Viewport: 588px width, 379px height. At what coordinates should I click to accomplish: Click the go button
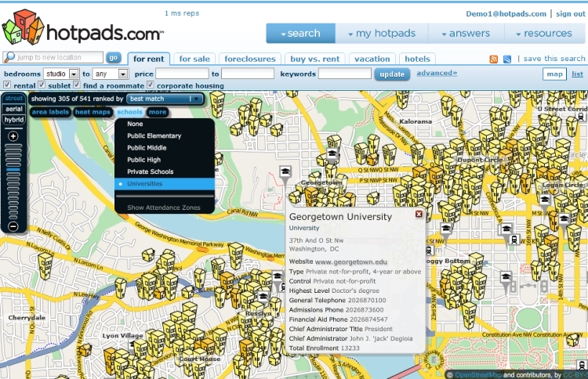pos(113,58)
